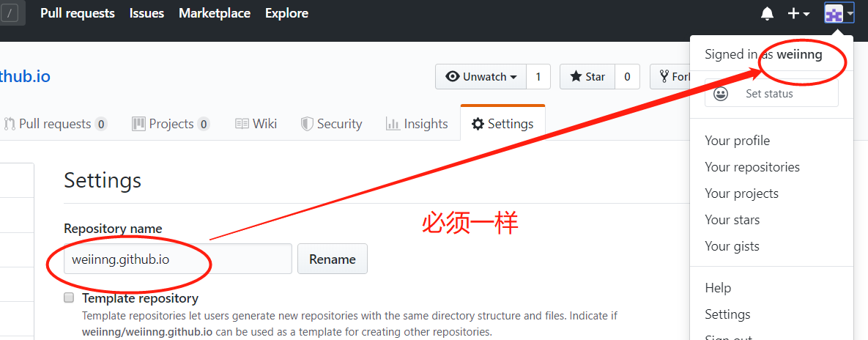Open Your profile from the user menu
The height and width of the screenshot is (340, 868).
click(x=738, y=141)
